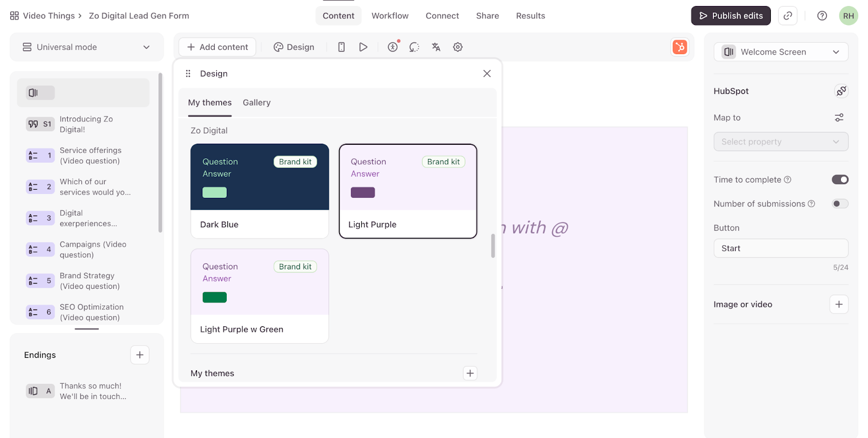Click the logic branching icon

pyautogui.click(x=414, y=47)
